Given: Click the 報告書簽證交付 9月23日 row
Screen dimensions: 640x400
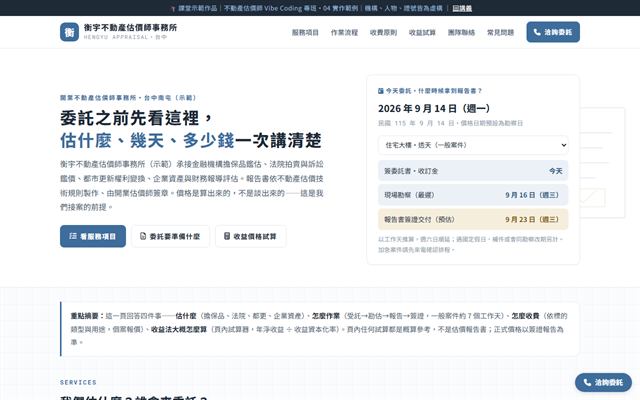Looking at the screenshot, I should (473, 219).
